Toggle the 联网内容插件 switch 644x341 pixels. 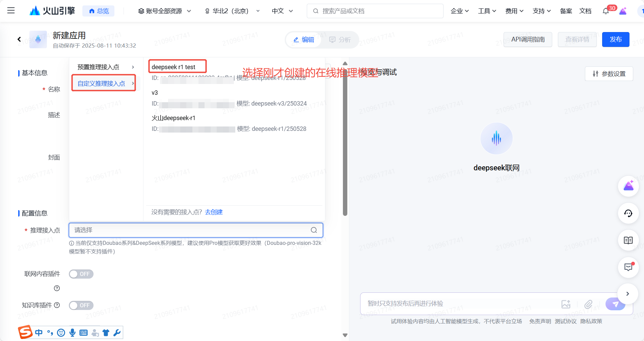pos(81,274)
